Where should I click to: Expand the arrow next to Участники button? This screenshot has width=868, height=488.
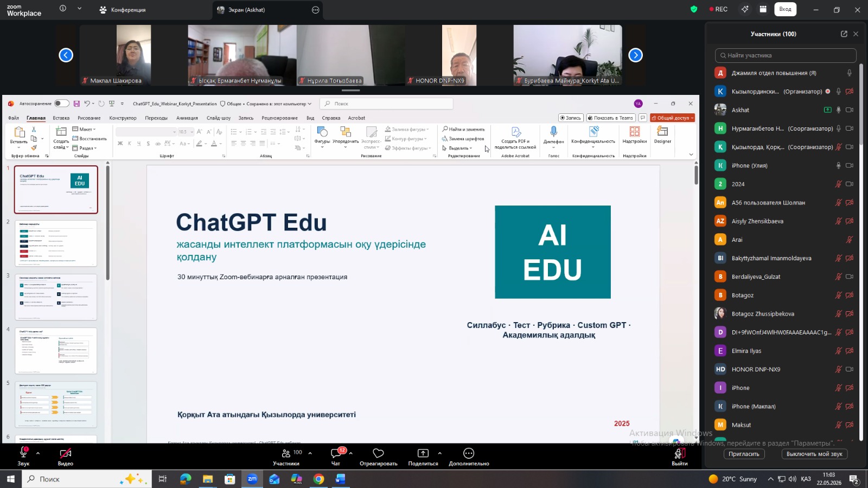click(x=310, y=453)
